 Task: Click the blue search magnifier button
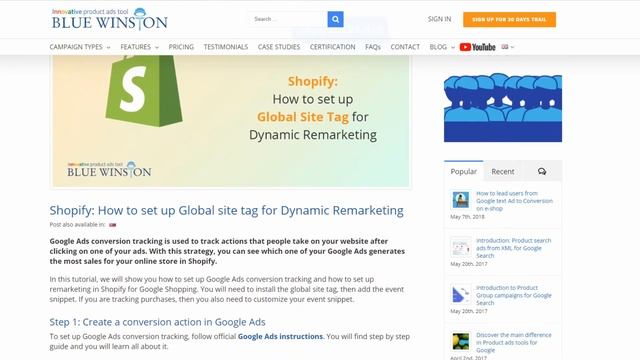coord(335,19)
